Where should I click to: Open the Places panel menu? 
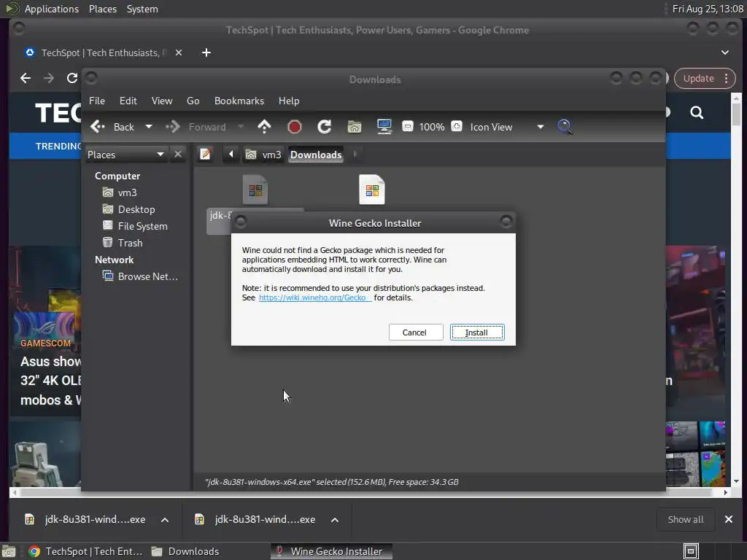click(x=103, y=9)
